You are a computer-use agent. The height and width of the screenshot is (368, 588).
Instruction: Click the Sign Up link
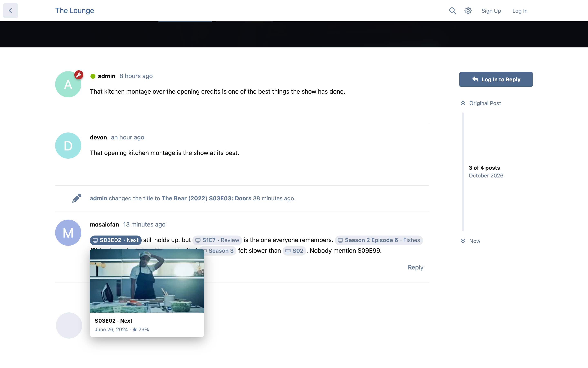point(491,11)
